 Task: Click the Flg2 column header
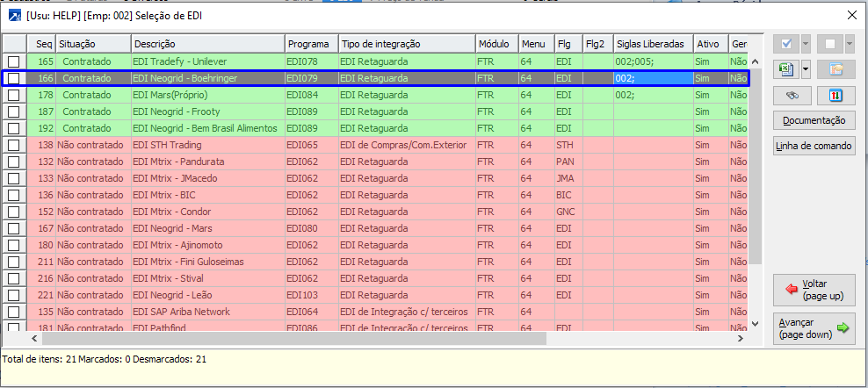[598, 44]
